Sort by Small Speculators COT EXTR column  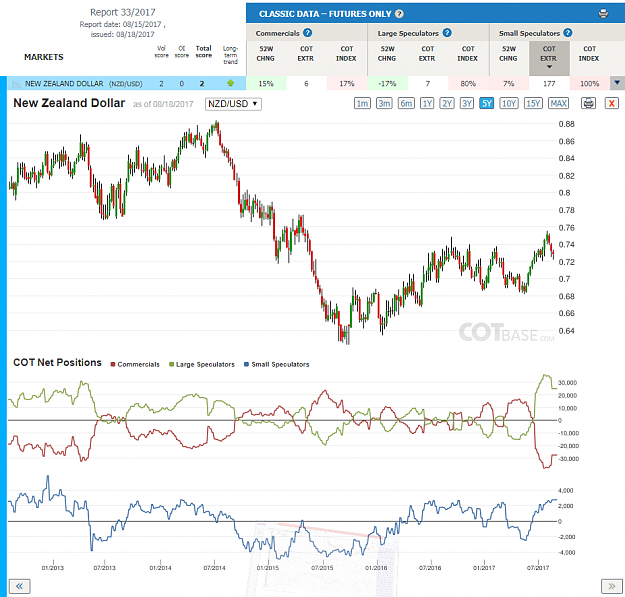click(549, 57)
